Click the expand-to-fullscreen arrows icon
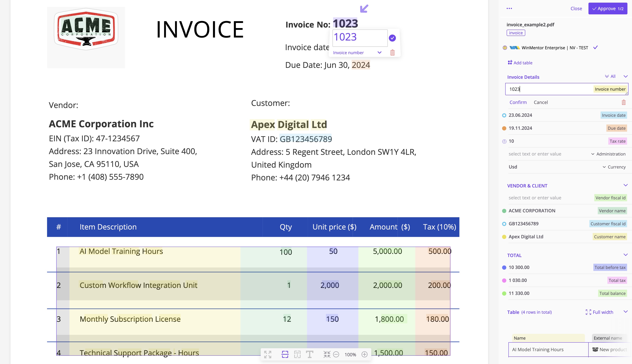632x364 pixels. tap(268, 354)
